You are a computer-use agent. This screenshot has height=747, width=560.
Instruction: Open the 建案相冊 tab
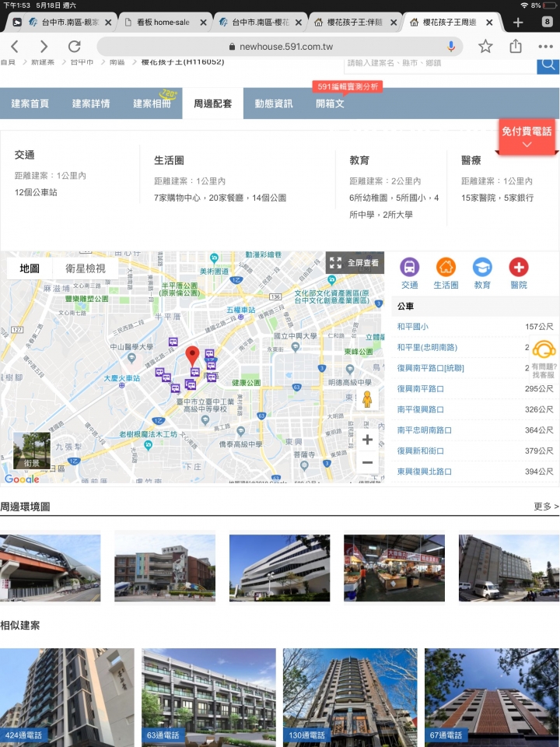click(152, 103)
